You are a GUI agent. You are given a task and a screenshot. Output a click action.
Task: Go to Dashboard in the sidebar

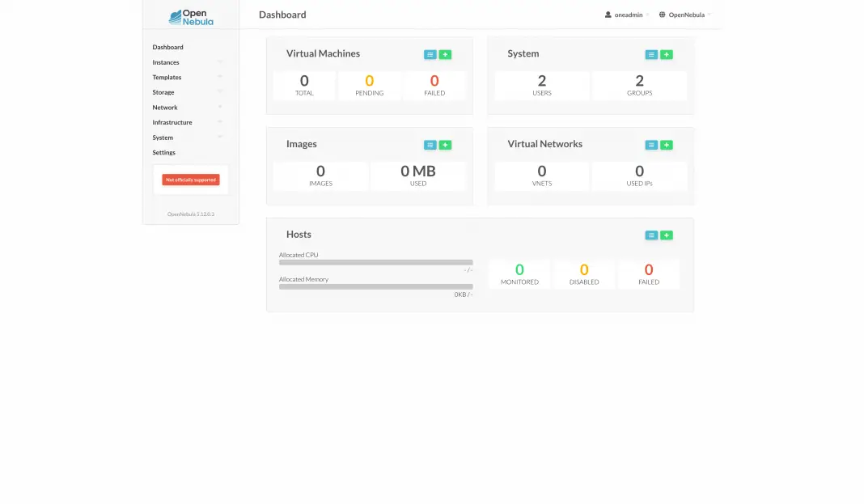[x=168, y=47]
